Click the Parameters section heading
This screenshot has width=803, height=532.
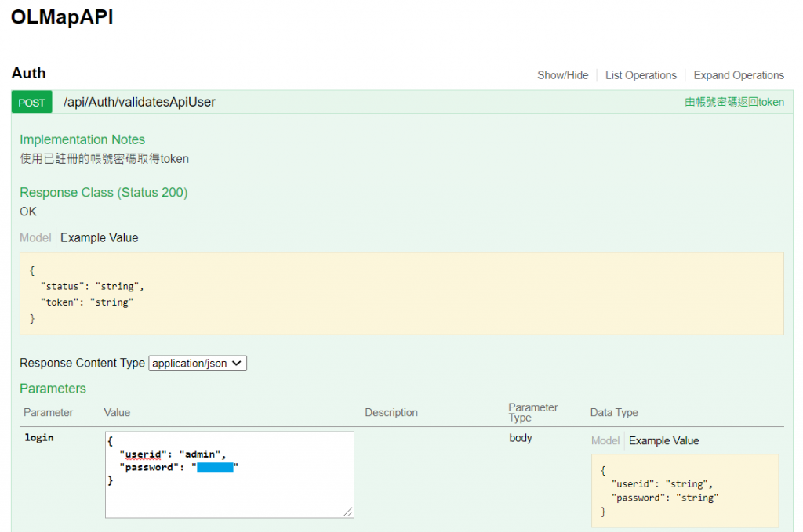click(53, 389)
